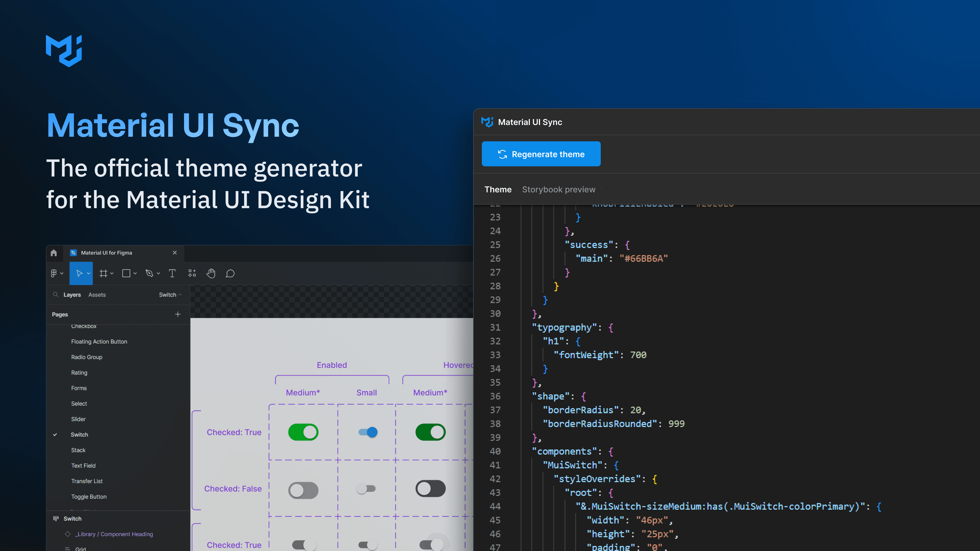
Task: Open the Floating Action Button page
Action: pos(99,342)
